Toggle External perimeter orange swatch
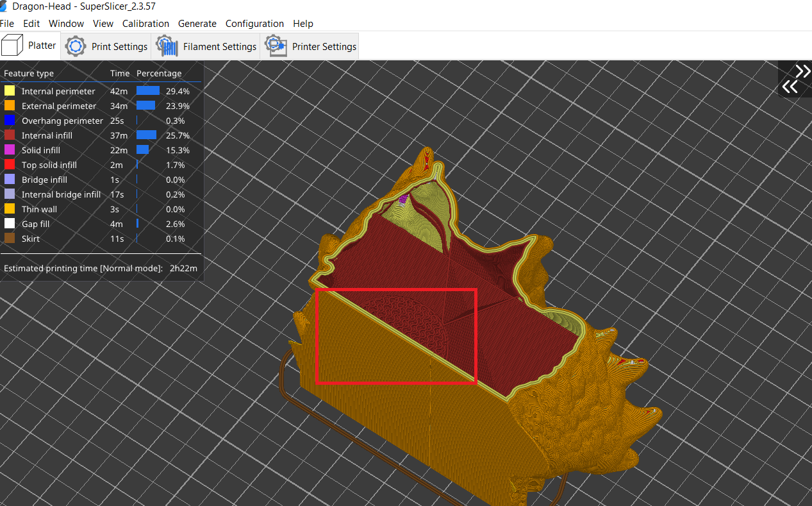This screenshot has height=506, width=812. pos(9,106)
